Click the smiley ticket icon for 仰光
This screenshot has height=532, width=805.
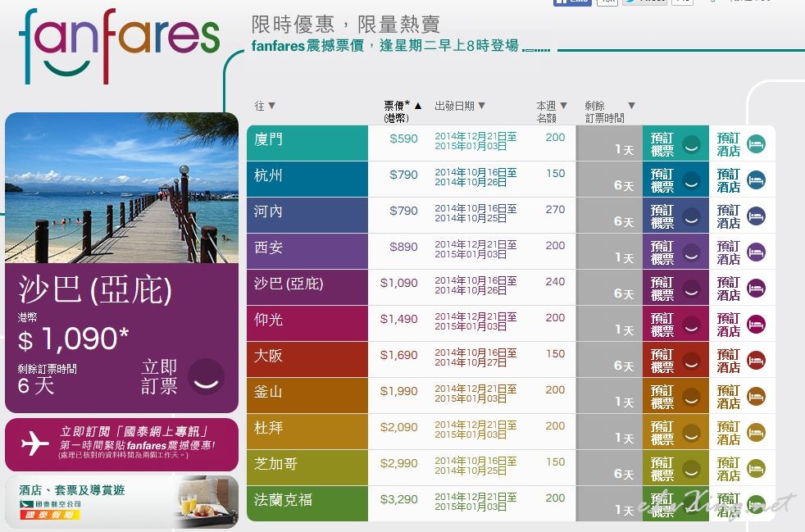tap(691, 325)
